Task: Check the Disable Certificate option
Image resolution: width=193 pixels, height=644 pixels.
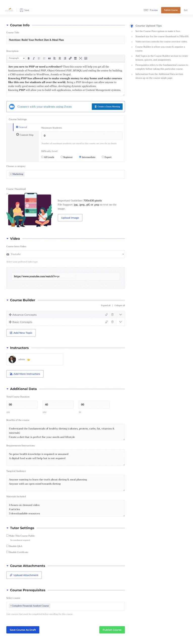Action: pyautogui.click(x=7, y=552)
